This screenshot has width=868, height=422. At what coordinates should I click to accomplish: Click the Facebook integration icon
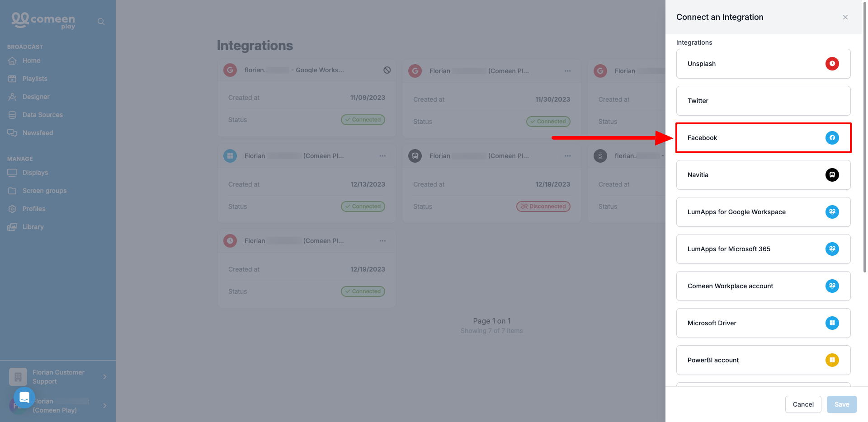click(x=832, y=138)
